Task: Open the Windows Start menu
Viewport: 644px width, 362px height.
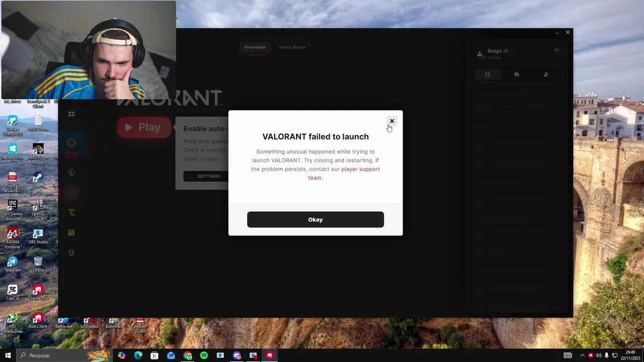Action: click(x=8, y=355)
